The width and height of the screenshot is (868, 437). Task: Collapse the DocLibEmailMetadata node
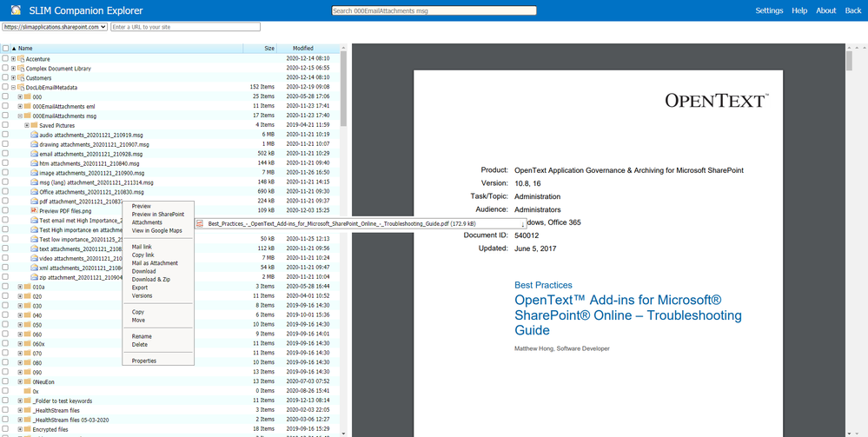(x=13, y=88)
